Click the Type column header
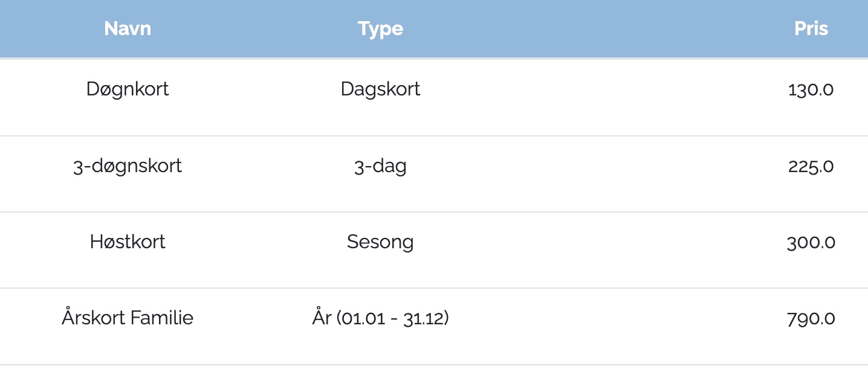This screenshot has width=868, height=366. tap(380, 28)
